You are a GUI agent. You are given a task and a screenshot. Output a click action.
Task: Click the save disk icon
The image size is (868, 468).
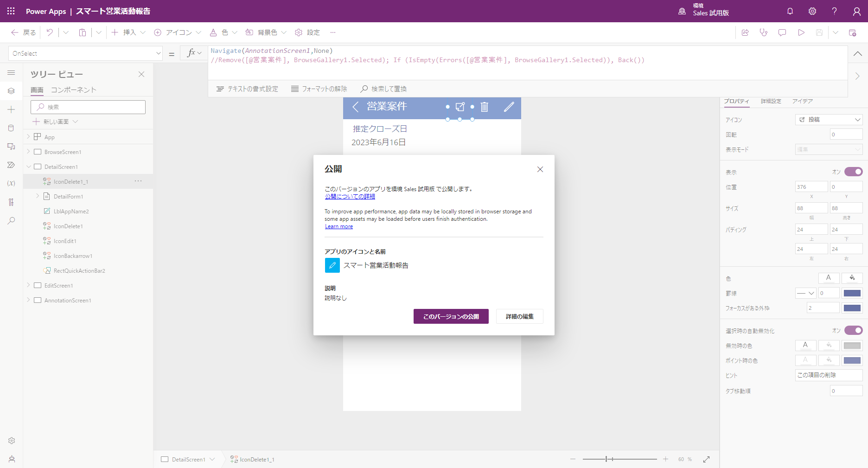click(819, 32)
